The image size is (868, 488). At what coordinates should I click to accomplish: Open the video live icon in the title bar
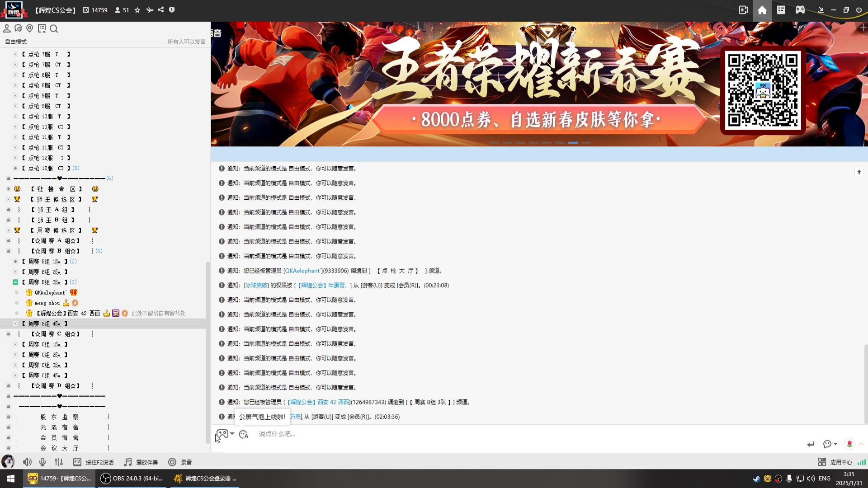click(x=744, y=10)
